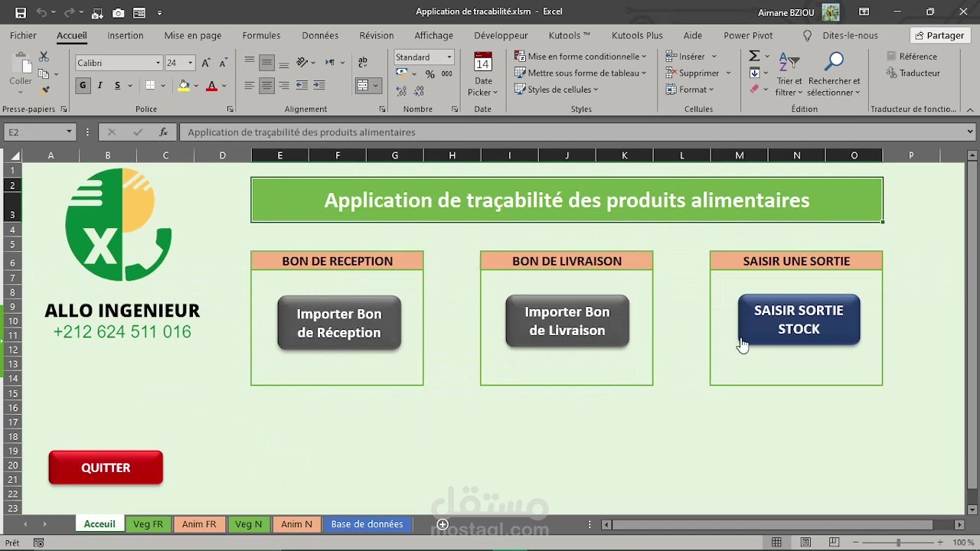Image resolution: width=980 pixels, height=551 pixels.
Task: Select column header H
Action: [452, 155]
